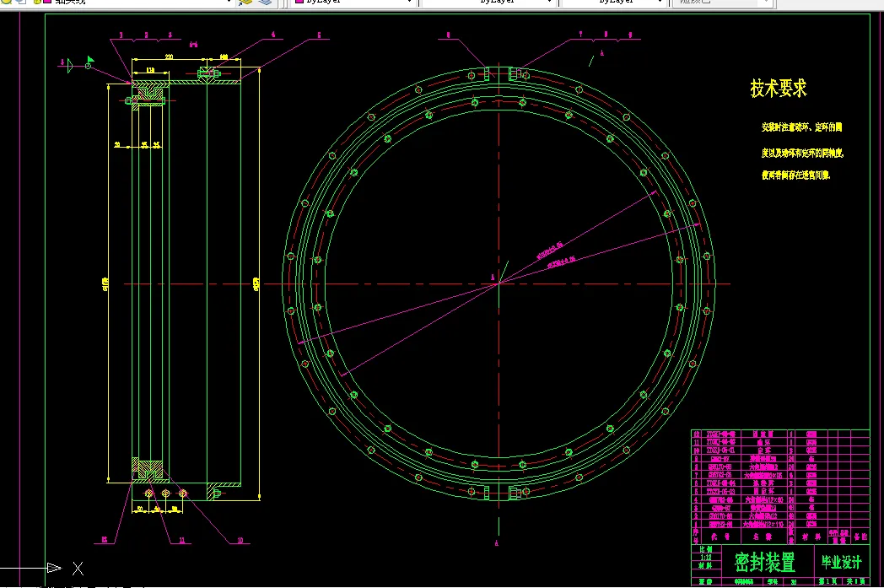Screen dimensions: 884x588
Task: Open the middle ByLayer linetype dropdown
Action: 489,3
